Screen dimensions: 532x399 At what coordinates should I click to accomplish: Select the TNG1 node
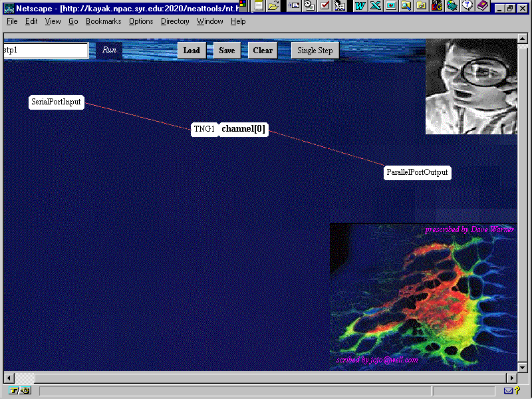click(x=205, y=129)
